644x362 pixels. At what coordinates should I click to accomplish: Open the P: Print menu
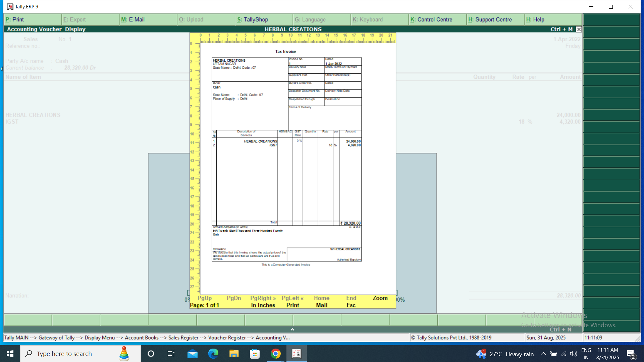pos(15,19)
